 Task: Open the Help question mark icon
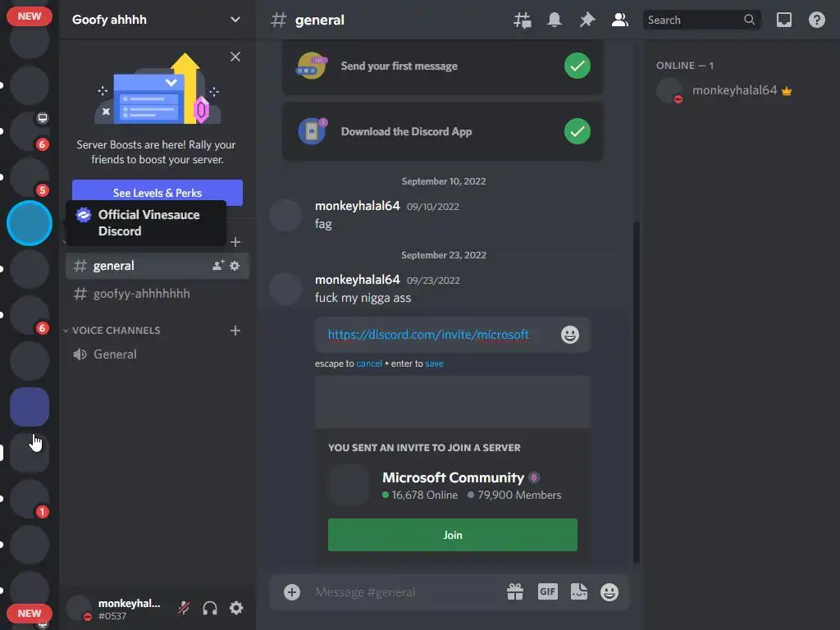pyautogui.click(x=816, y=21)
